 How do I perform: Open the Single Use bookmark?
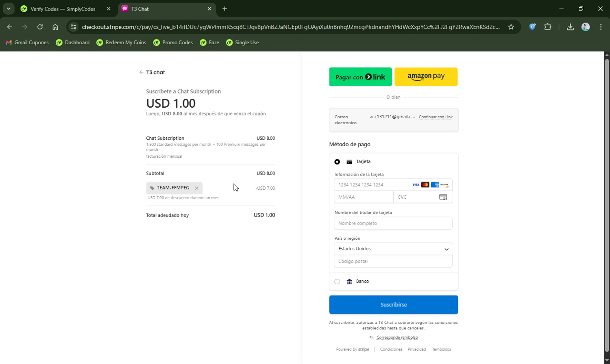coord(242,42)
